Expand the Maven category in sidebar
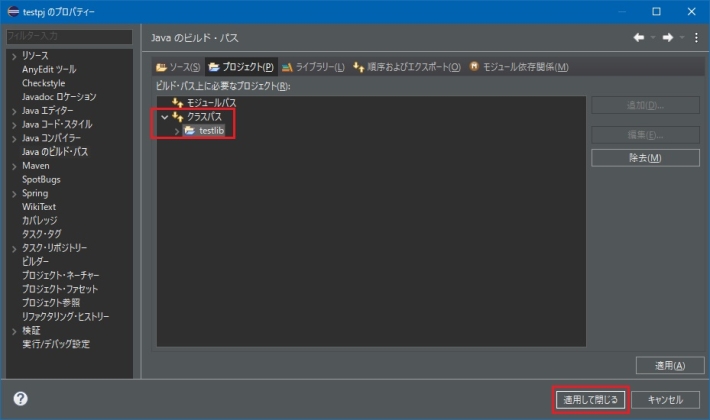 click(x=14, y=167)
